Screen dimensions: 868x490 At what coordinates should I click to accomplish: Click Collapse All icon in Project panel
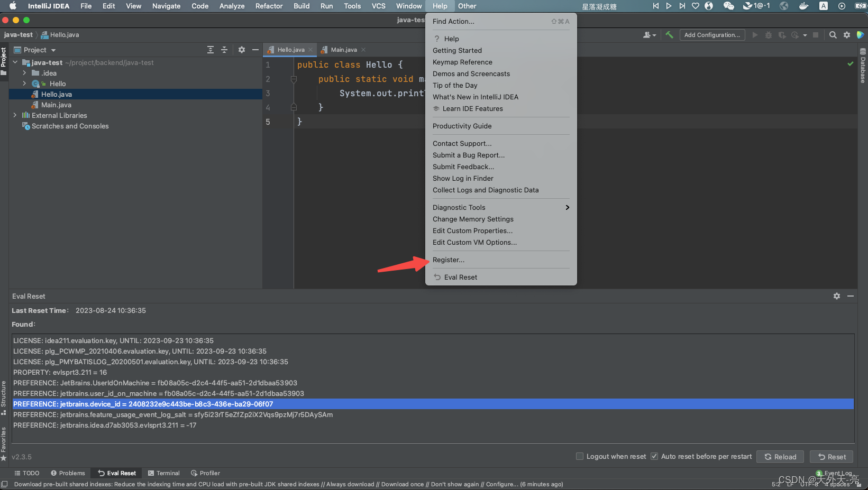(x=224, y=50)
